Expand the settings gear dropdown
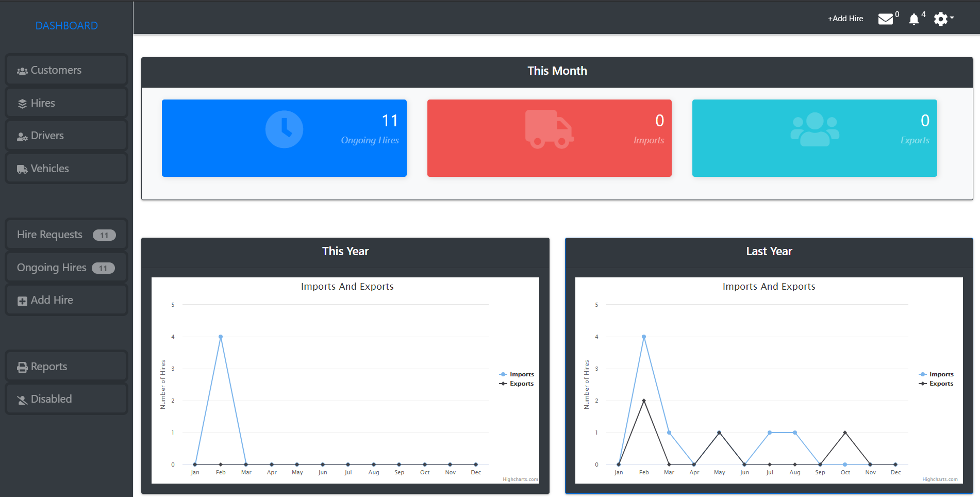Image resolution: width=980 pixels, height=497 pixels. (943, 19)
